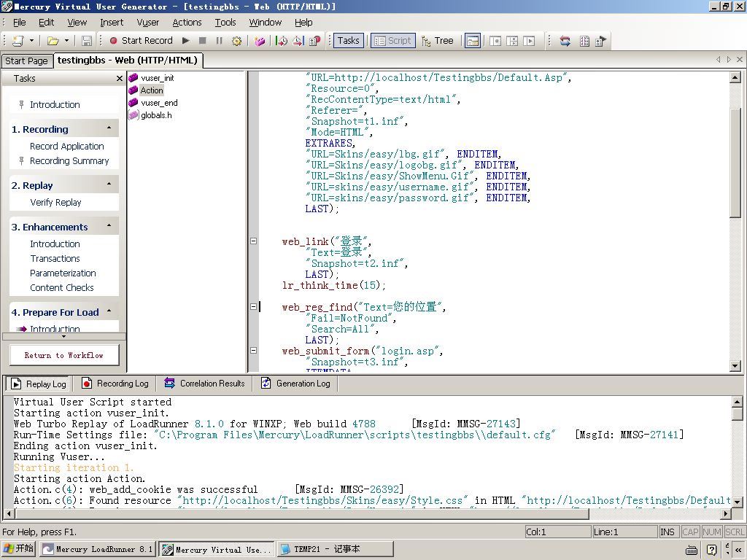
Task: Click the end transaction clock icon
Action: click(298, 41)
